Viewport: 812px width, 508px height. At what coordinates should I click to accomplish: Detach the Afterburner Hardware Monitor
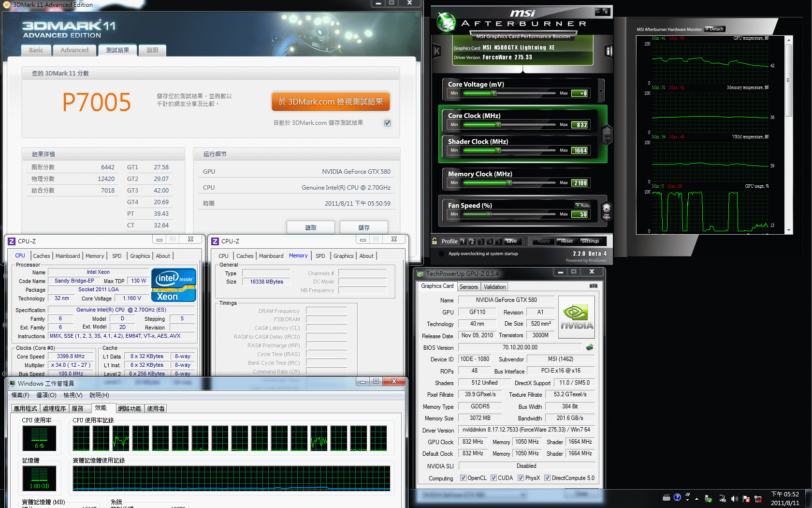tap(714, 29)
